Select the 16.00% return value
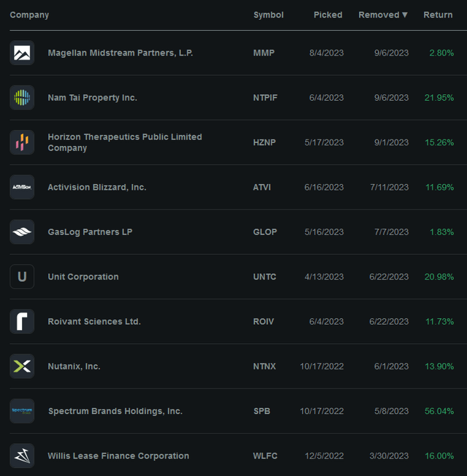The height and width of the screenshot is (476, 467). [x=439, y=456]
